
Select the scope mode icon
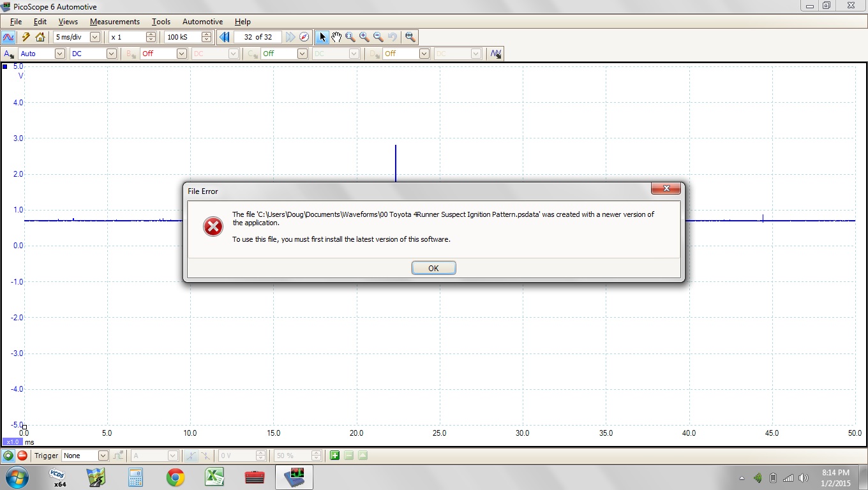point(8,37)
